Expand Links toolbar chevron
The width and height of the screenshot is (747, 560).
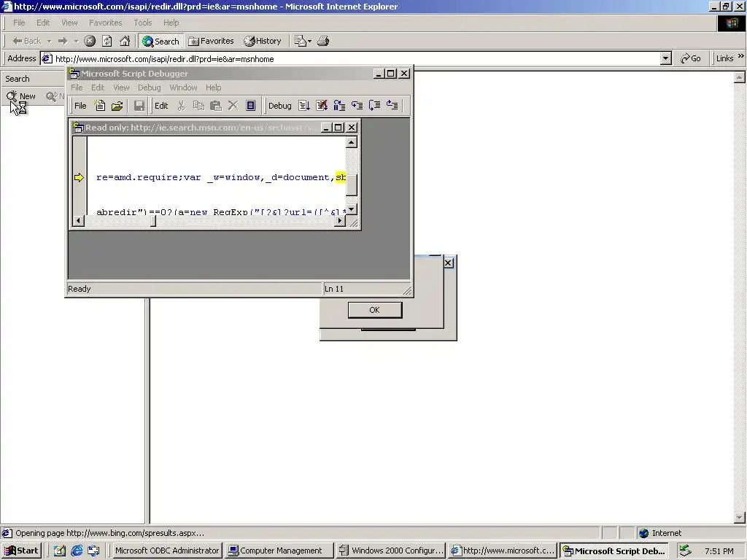click(741, 57)
